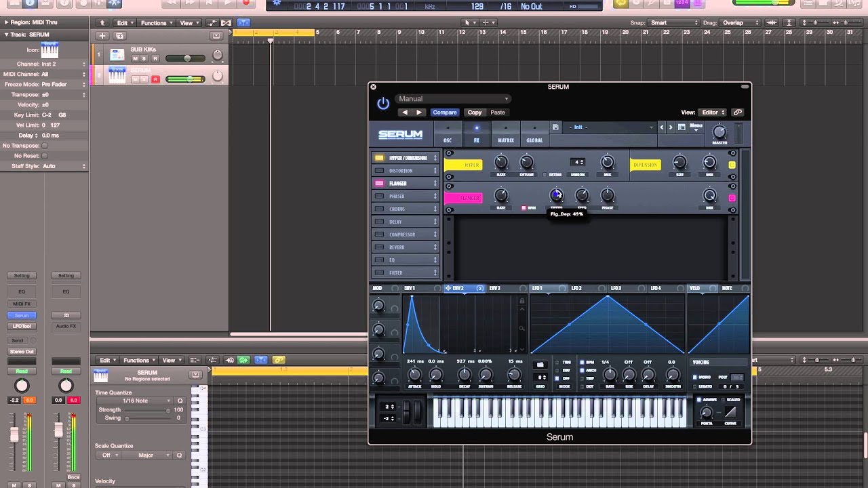Click the channel strip Setting button

point(22,276)
